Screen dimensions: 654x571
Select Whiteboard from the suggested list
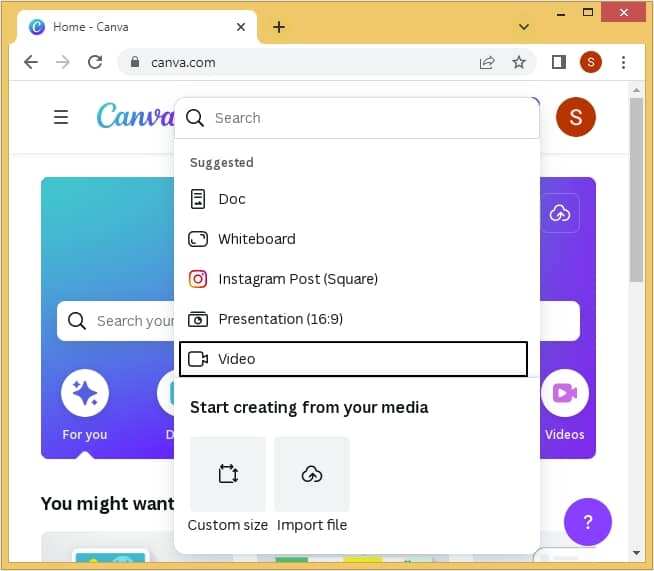click(x=354, y=239)
